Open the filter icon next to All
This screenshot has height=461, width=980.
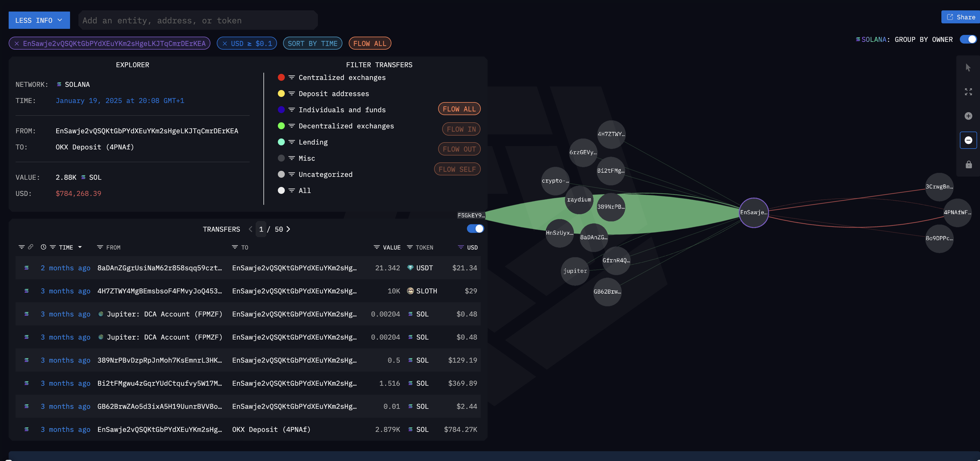pos(291,190)
